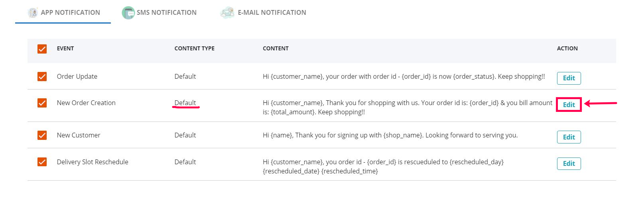This screenshot has height=211, width=644.
Task: Click the E-mail Notification envelope icon
Action: point(228,13)
